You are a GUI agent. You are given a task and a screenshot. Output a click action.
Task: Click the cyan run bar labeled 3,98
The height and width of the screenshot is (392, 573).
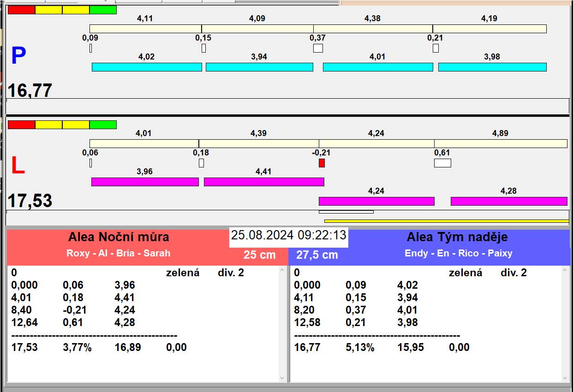click(492, 67)
